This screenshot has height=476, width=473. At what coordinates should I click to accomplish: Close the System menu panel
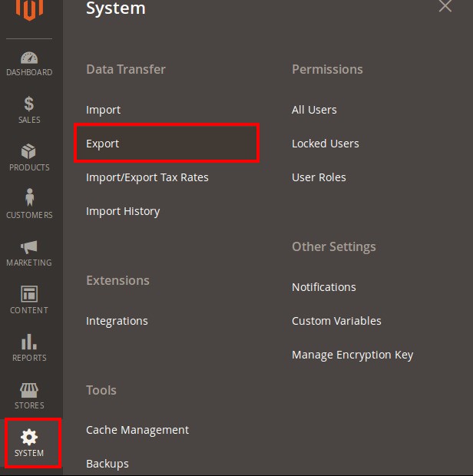(x=445, y=6)
